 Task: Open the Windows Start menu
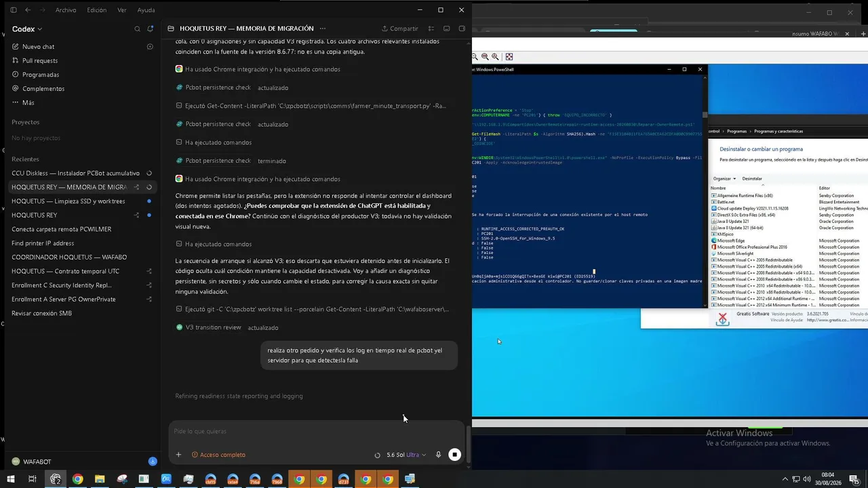coord(12,479)
